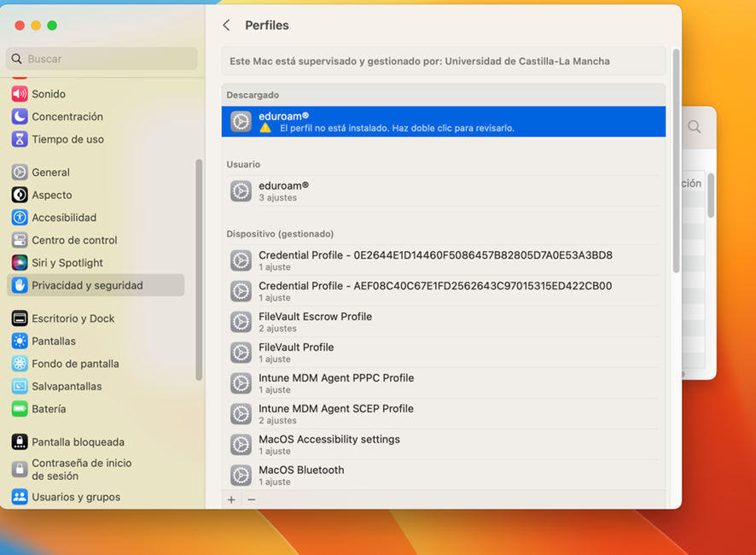Click the Buscar search field

point(102,59)
